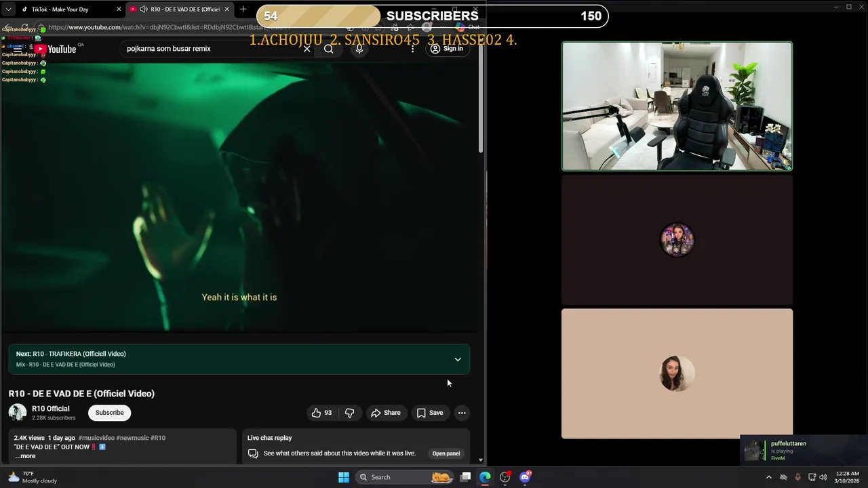
Task: Expand description with ...more
Action: click(x=25, y=456)
